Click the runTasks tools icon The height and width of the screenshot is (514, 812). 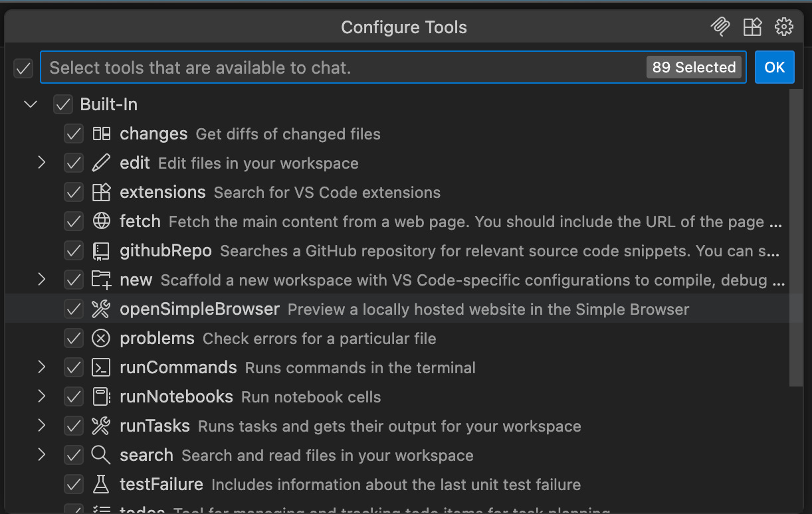coord(101,426)
